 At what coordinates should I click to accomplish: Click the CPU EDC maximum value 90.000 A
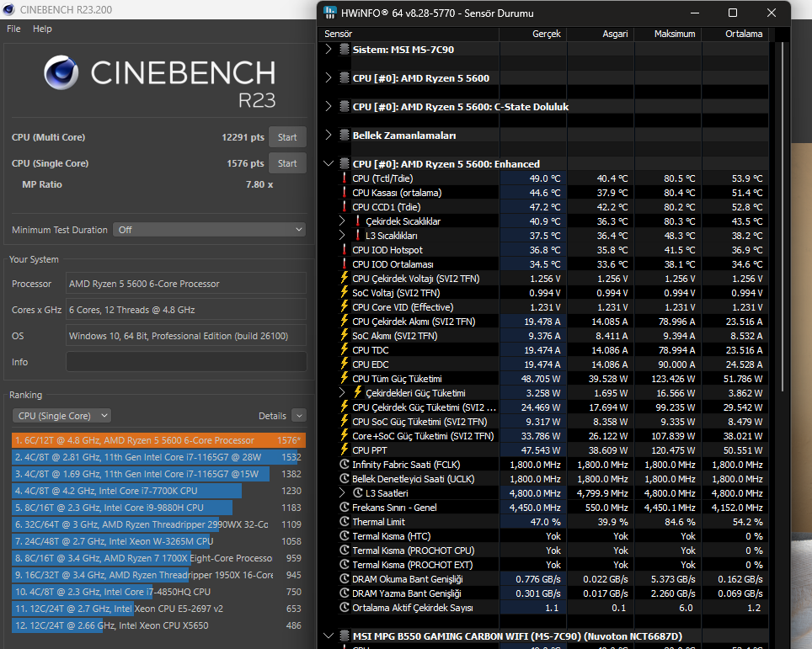coord(676,364)
